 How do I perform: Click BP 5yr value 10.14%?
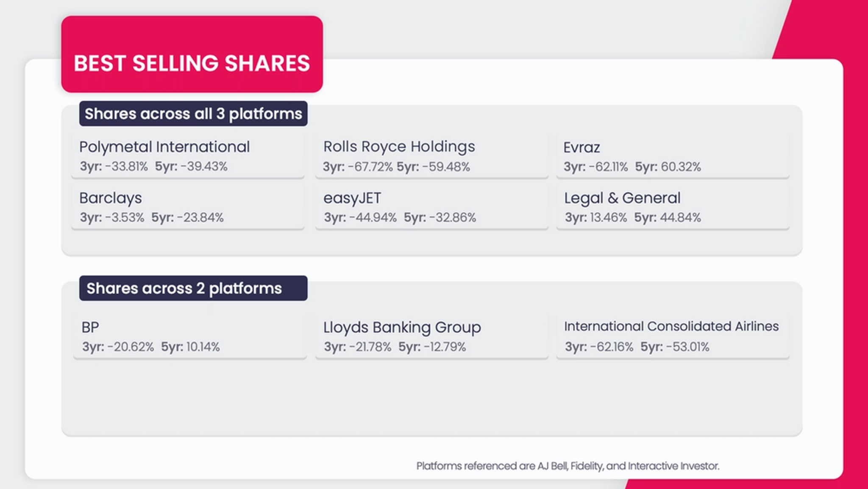tap(203, 347)
